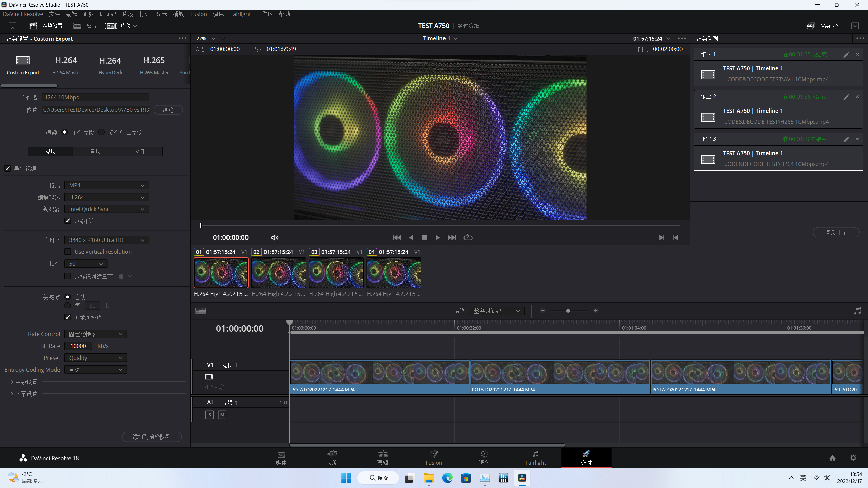This screenshot has width=868, height=488.
Task: Click 剪辑 cut page tab
Action: pyautogui.click(x=383, y=457)
